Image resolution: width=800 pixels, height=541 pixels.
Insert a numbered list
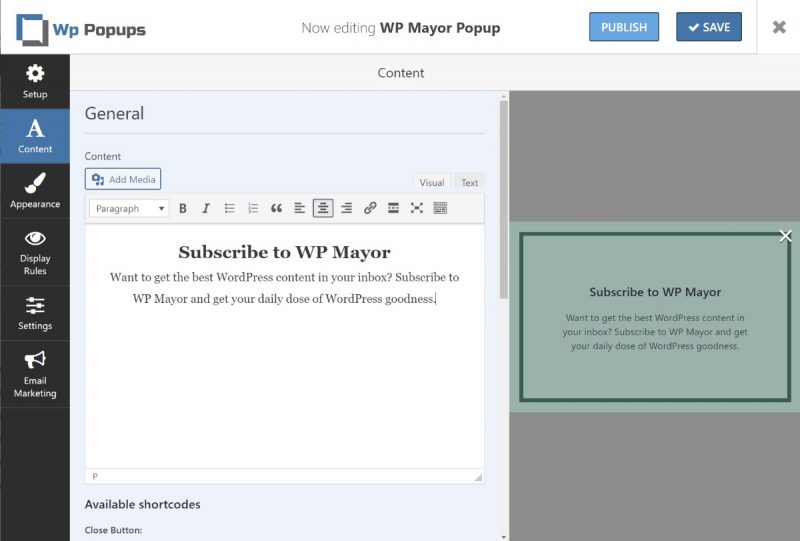coord(253,208)
